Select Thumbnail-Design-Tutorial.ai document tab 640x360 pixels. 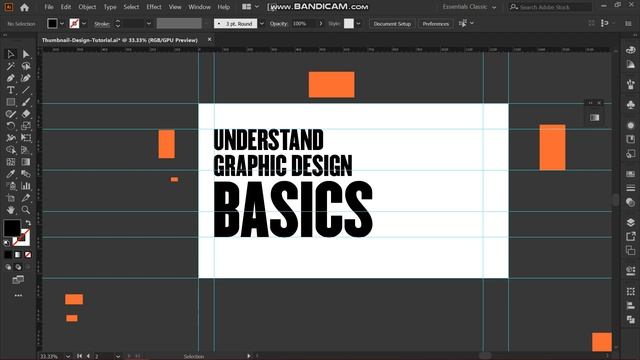120,40
